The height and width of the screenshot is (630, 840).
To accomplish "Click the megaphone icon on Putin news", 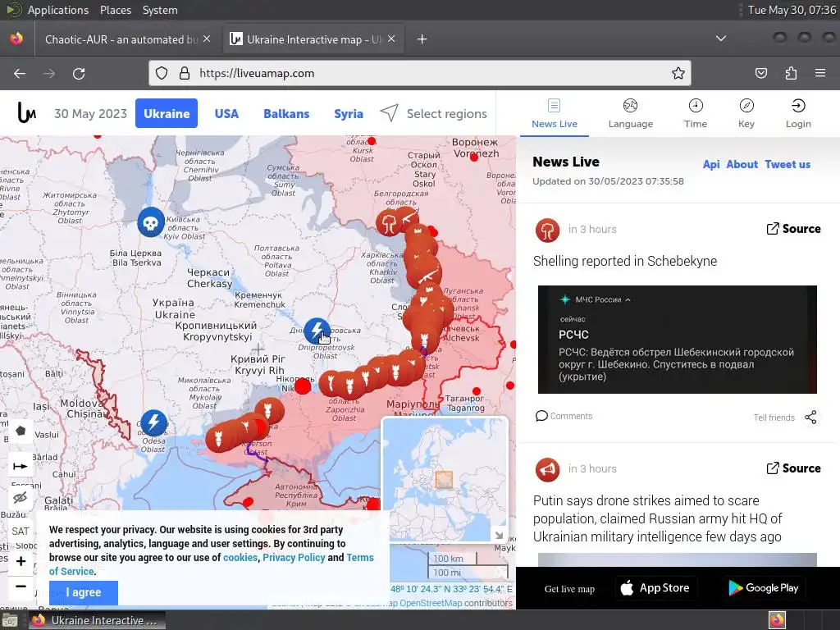I will [x=547, y=470].
